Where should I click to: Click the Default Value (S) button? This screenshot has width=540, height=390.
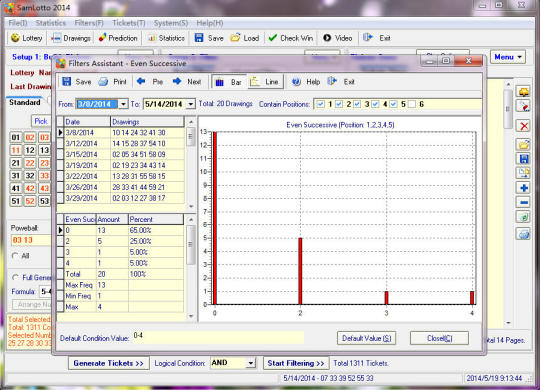click(x=366, y=338)
